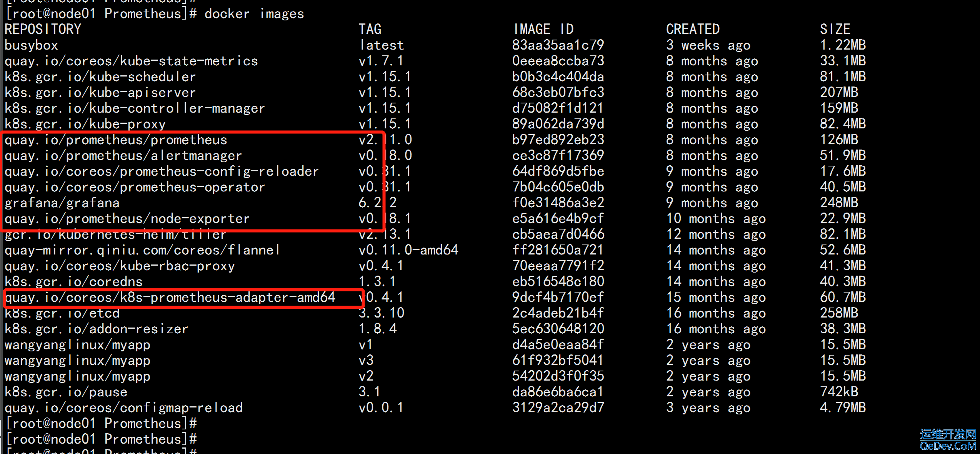Click image ID 2c4adeb21b4f

coord(558,313)
